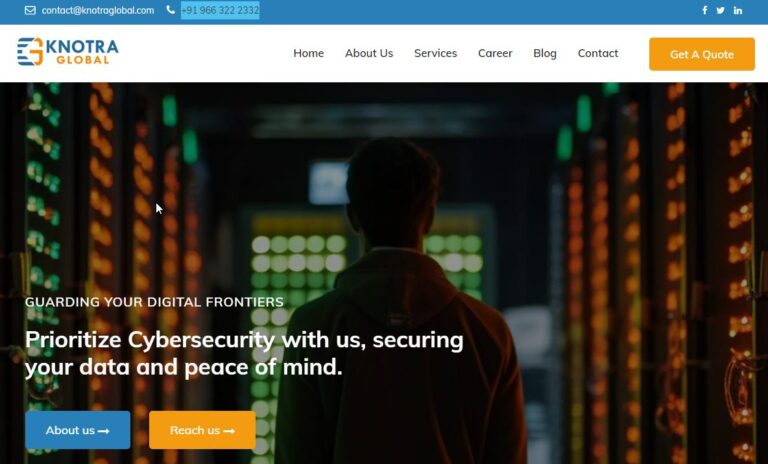
Task: Click the envelope email icon
Action: (x=30, y=10)
